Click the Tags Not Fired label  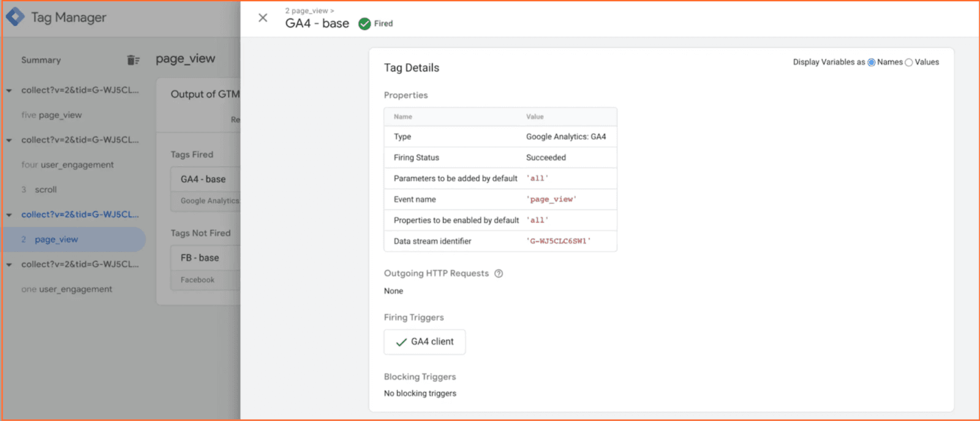pos(201,233)
